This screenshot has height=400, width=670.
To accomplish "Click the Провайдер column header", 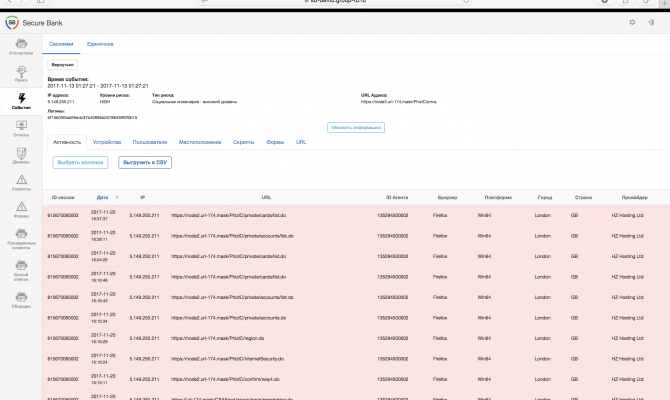I will (635, 197).
